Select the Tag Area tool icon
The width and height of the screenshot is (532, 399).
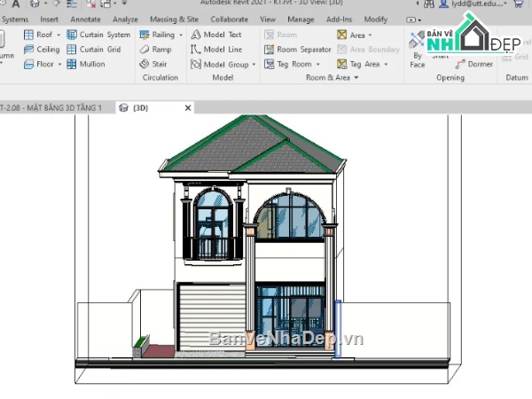point(342,64)
